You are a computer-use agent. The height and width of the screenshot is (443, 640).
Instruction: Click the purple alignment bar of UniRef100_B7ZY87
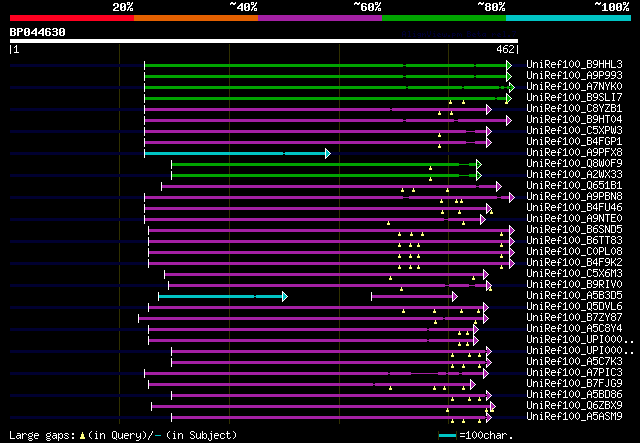[x=311, y=318]
